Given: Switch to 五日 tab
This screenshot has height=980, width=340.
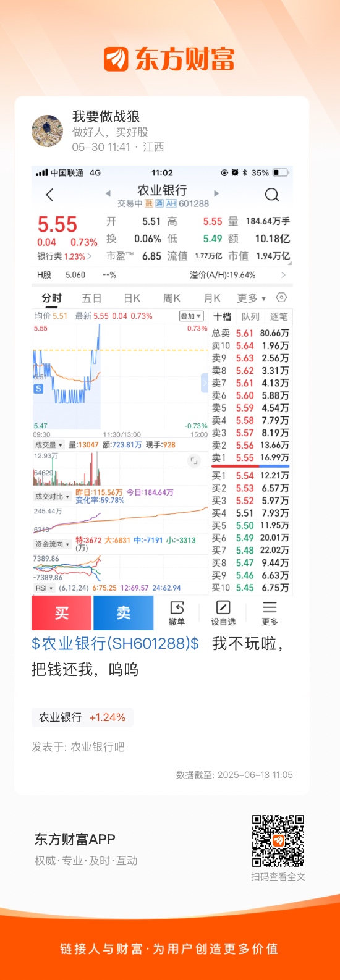Looking at the screenshot, I should pyautogui.click(x=91, y=298).
